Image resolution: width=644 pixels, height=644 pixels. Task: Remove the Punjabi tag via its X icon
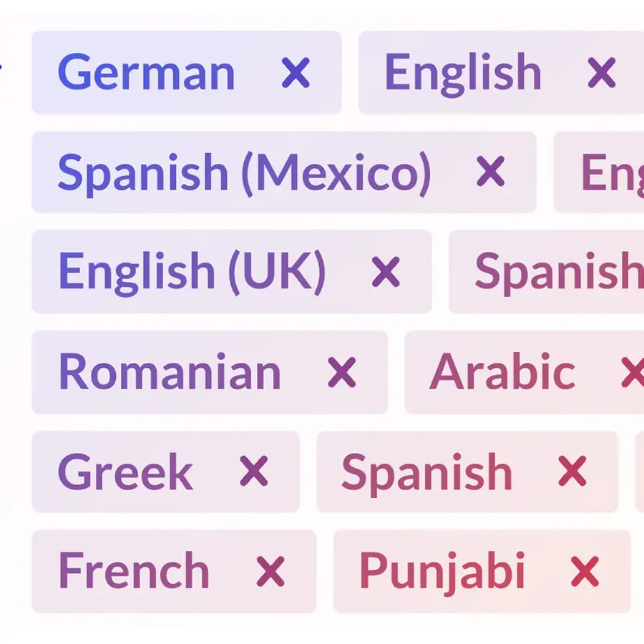(x=585, y=571)
